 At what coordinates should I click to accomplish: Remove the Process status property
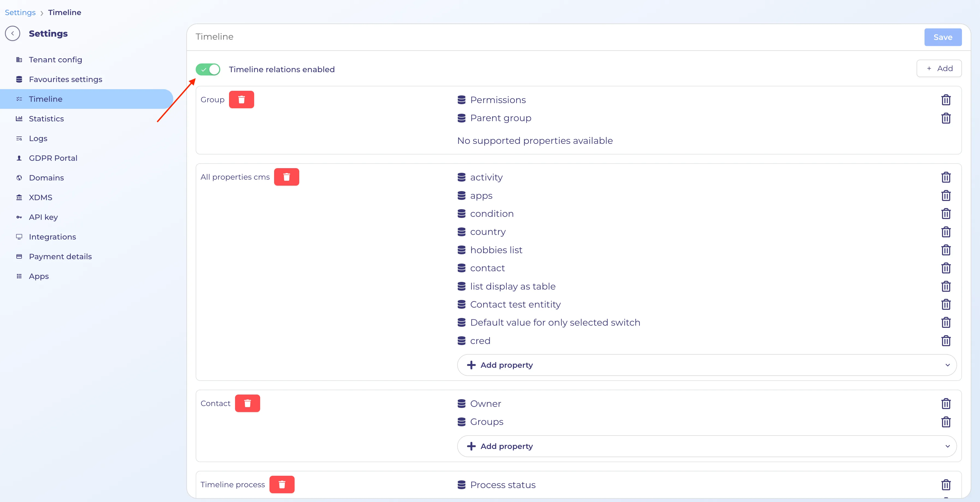coord(946,485)
